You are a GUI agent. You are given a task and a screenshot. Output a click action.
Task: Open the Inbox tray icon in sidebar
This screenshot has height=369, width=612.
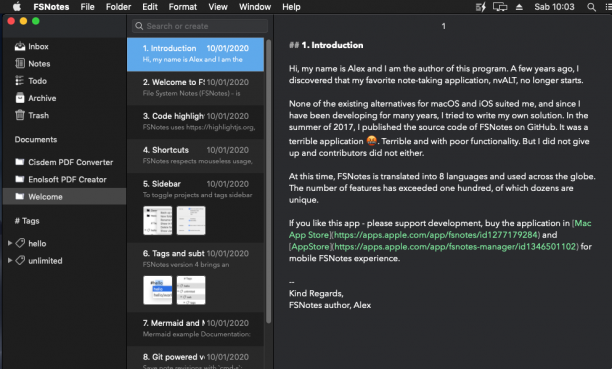click(x=20, y=46)
